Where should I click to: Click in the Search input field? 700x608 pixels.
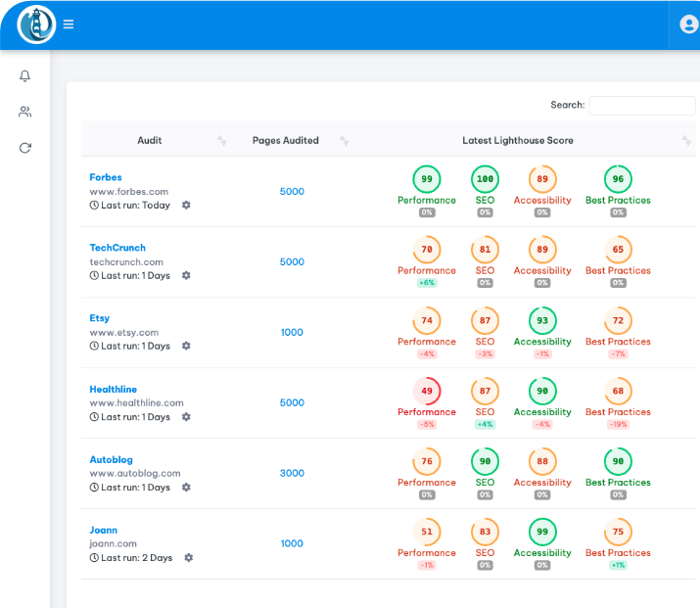(x=641, y=106)
